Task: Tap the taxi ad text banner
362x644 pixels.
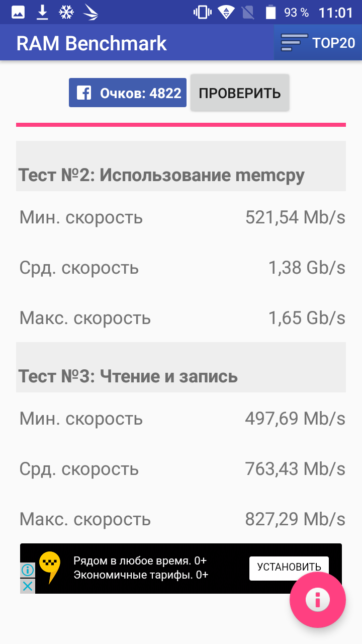Action: [x=141, y=568]
